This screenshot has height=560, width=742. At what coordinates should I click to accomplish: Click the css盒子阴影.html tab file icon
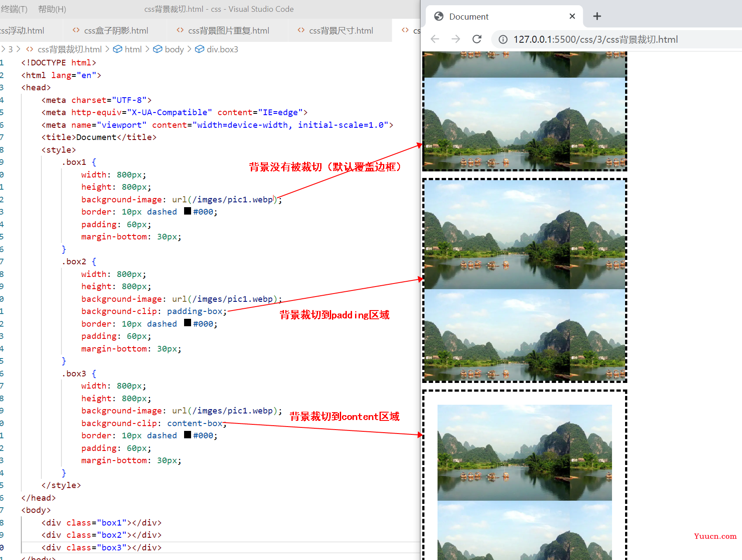[x=76, y=30]
